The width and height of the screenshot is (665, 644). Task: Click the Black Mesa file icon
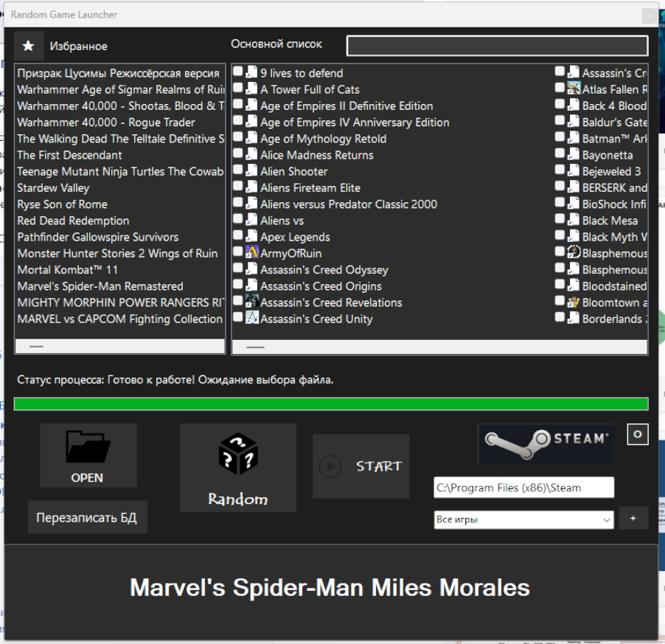[x=574, y=219]
